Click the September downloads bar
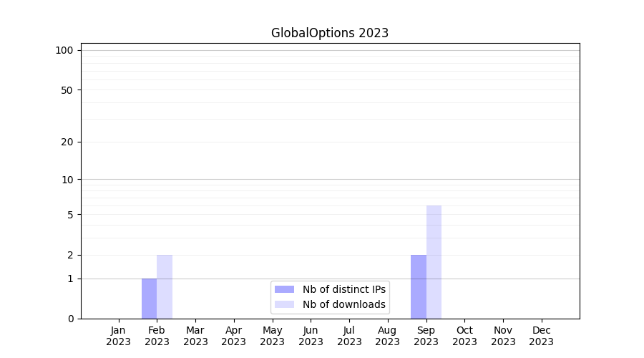644x358 pixels. tap(434, 262)
